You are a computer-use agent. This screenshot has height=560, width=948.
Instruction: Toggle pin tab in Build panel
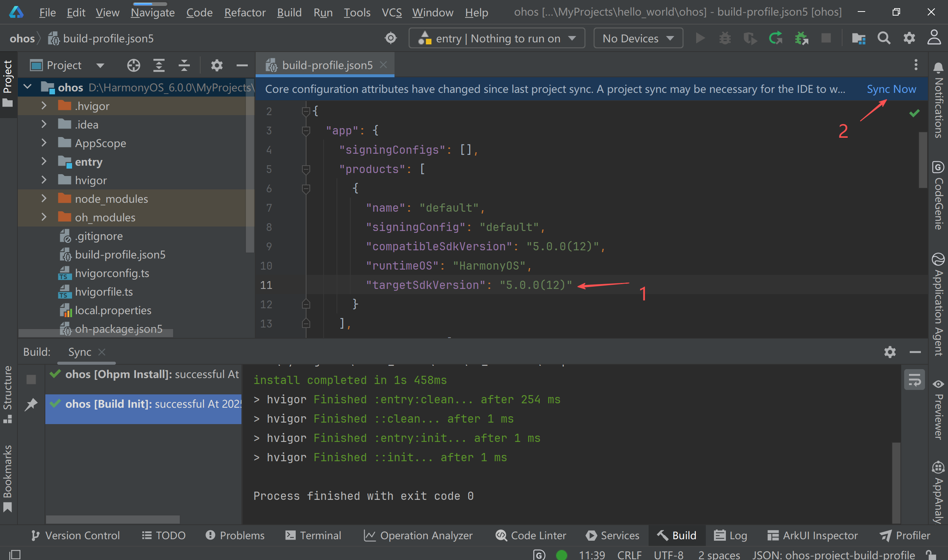[x=31, y=404]
